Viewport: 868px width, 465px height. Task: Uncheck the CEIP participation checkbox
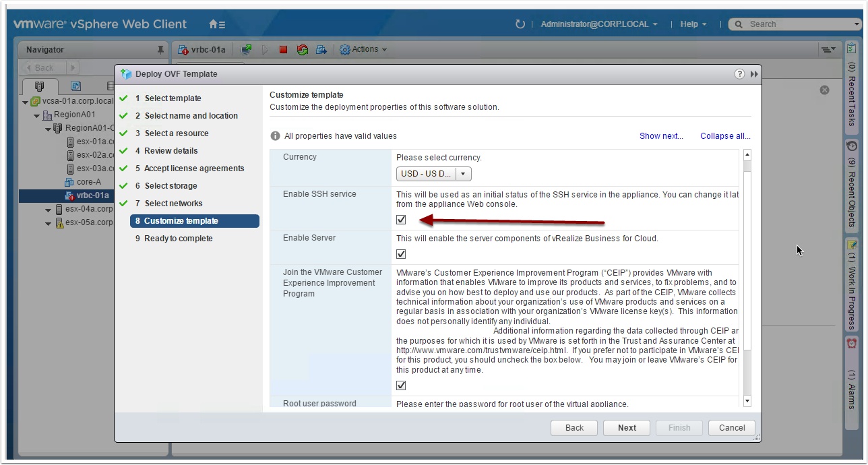401,385
